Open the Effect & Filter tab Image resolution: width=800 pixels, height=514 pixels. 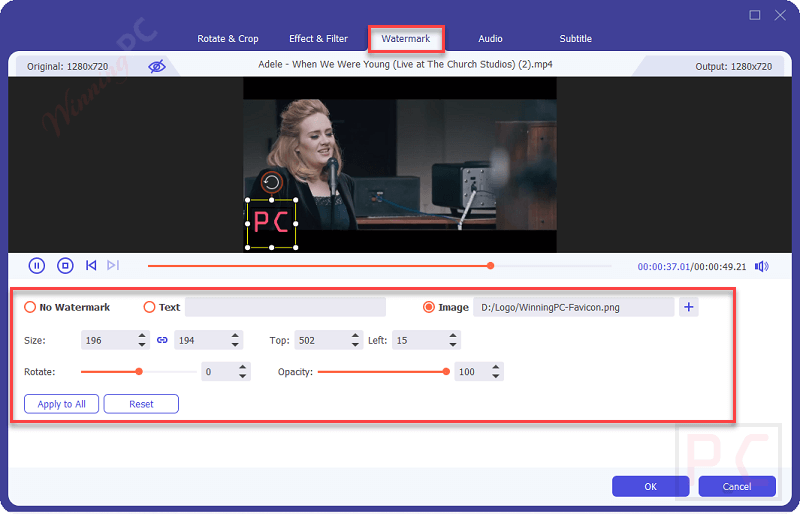click(318, 39)
